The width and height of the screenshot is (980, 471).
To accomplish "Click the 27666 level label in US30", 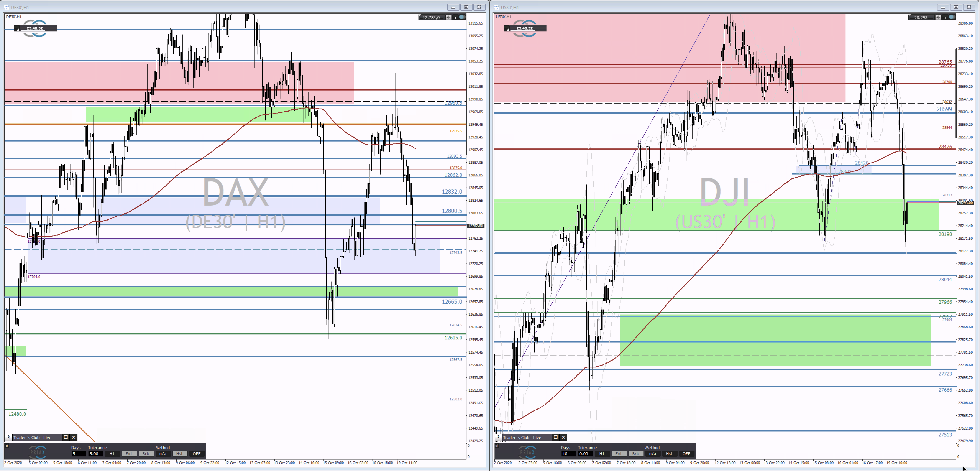I will 945,390.
